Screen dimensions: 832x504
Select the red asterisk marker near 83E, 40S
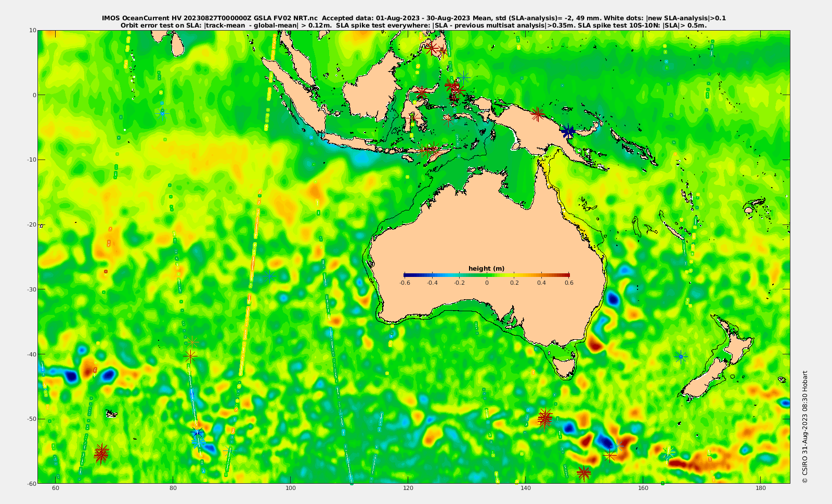coord(191,356)
